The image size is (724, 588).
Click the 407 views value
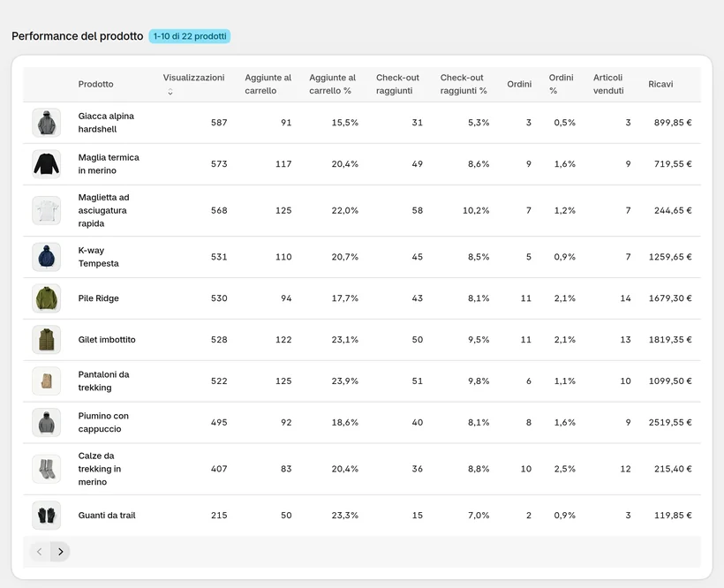(219, 469)
